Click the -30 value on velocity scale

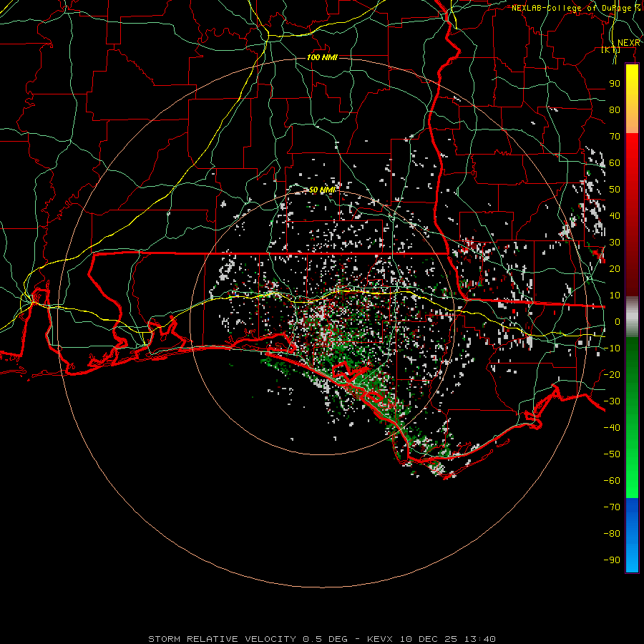point(612,401)
